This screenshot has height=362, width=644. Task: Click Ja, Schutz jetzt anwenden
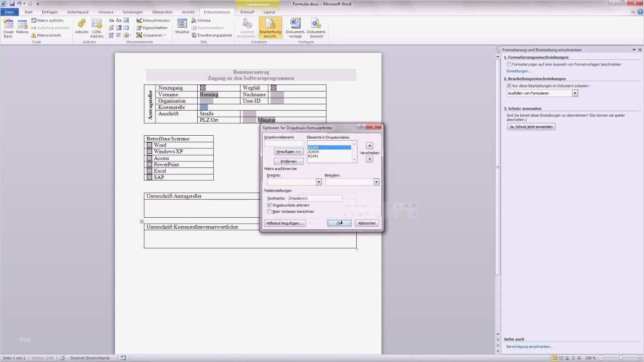[531, 127]
